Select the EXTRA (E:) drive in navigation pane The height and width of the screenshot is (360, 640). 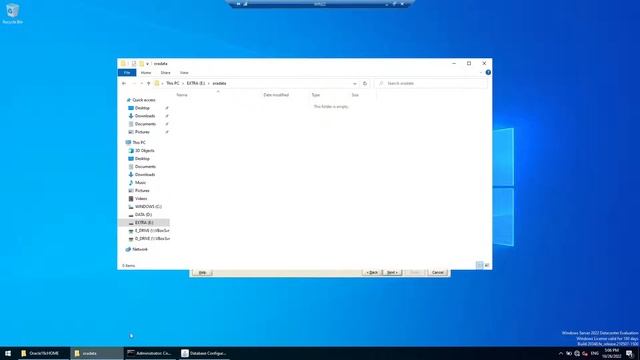[144, 223]
